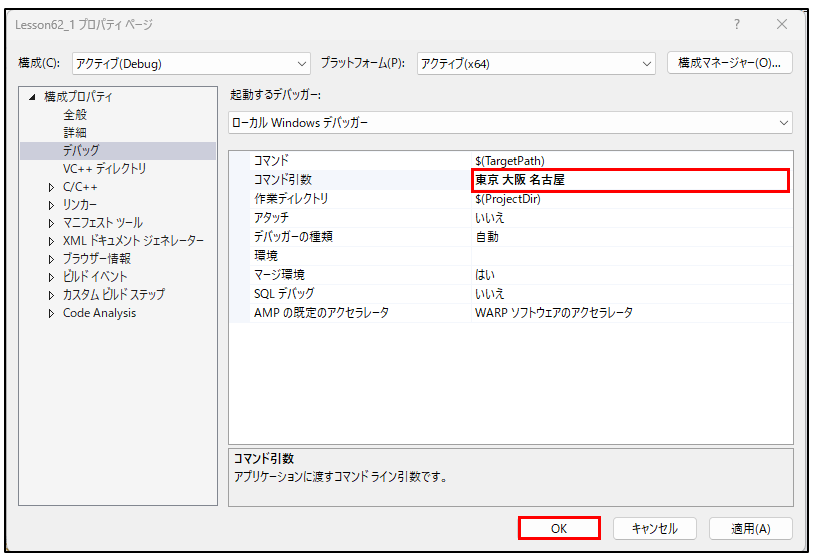Select VC++ ディレクトリ in the tree
Screen dimensions: 816x558
[104, 169]
